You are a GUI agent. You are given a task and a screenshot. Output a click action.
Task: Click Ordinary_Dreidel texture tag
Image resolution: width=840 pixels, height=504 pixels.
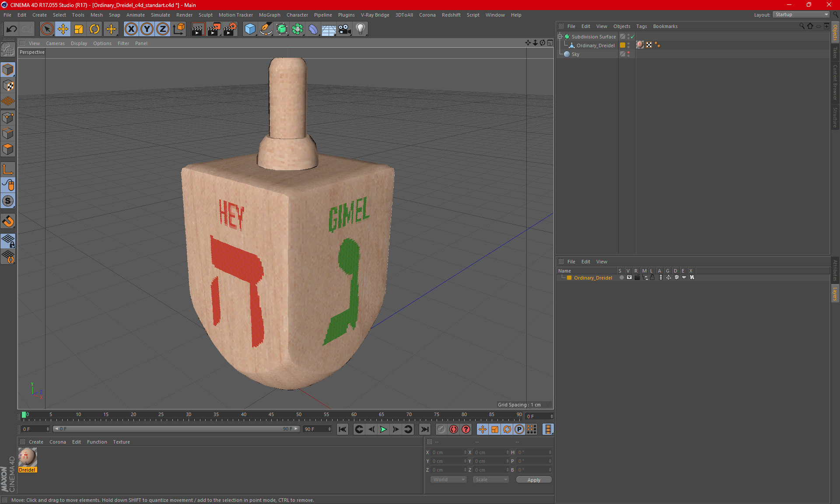[640, 45]
